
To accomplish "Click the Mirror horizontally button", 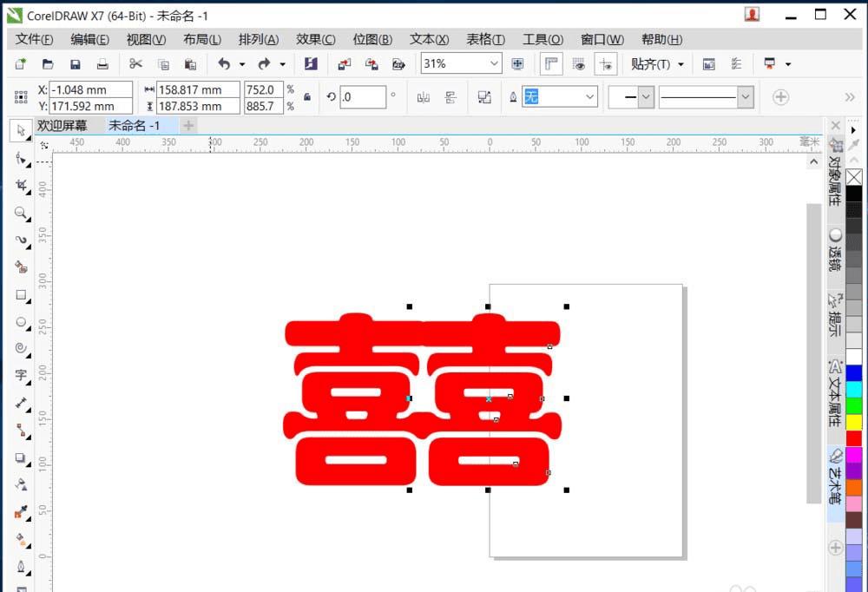I will 424,97.
